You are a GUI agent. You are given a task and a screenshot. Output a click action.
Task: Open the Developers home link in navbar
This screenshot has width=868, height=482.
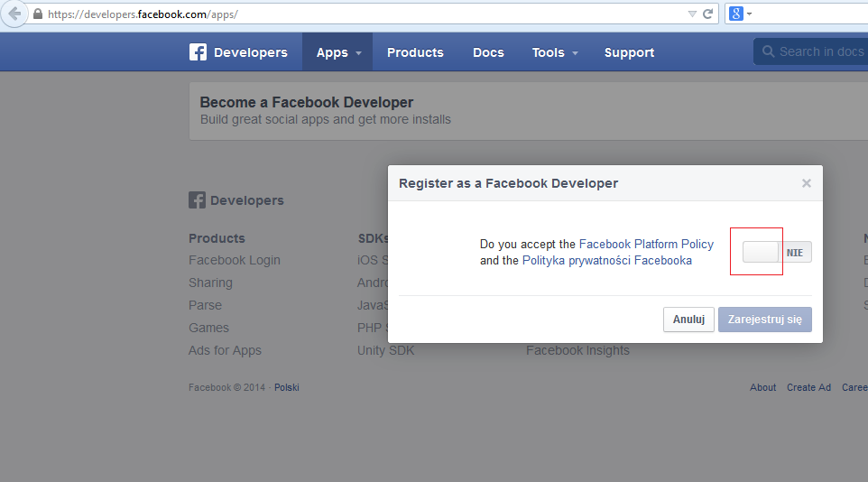[251, 52]
